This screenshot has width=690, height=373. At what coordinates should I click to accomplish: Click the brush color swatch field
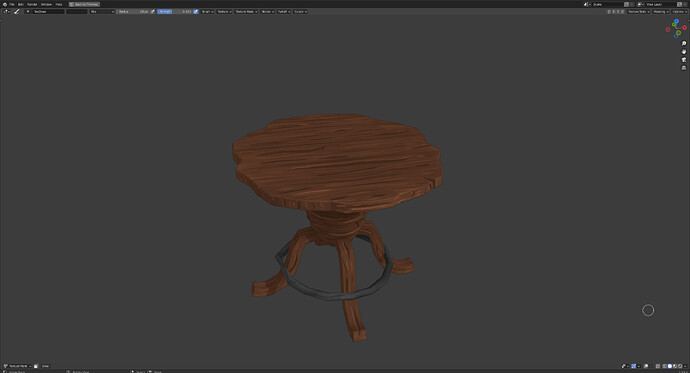[x=77, y=11]
